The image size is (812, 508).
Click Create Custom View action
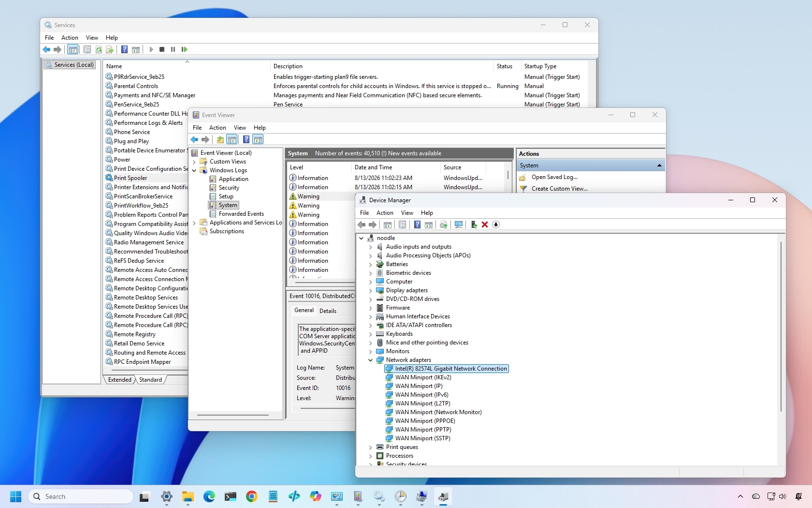click(560, 189)
